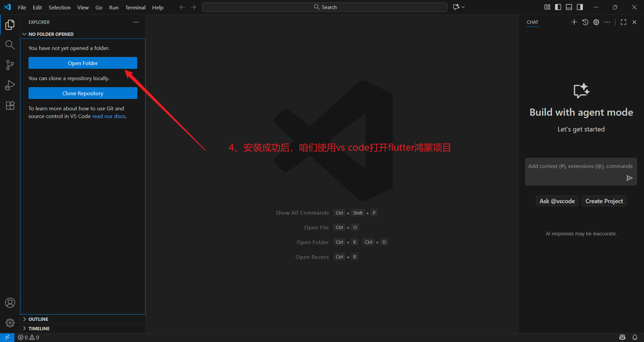The image size is (644, 342).
Task: Show errors and warnings count in status bar
Action: point(29,337)
